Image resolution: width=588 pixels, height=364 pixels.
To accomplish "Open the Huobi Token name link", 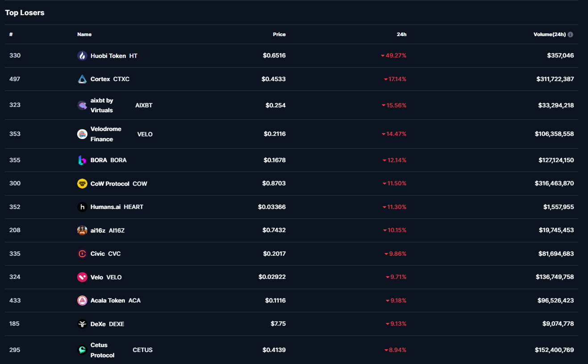I will click(108, 56).
